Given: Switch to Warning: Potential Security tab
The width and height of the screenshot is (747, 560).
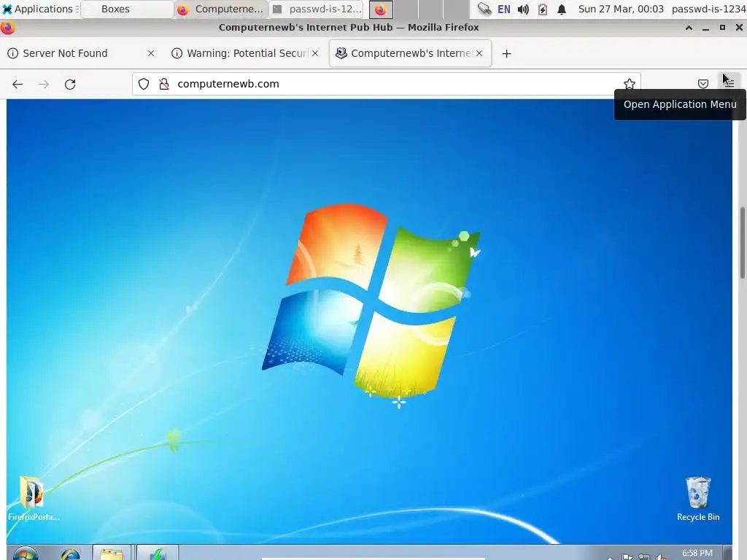Looking at the screenshot, I should click(x=245, y=53).
